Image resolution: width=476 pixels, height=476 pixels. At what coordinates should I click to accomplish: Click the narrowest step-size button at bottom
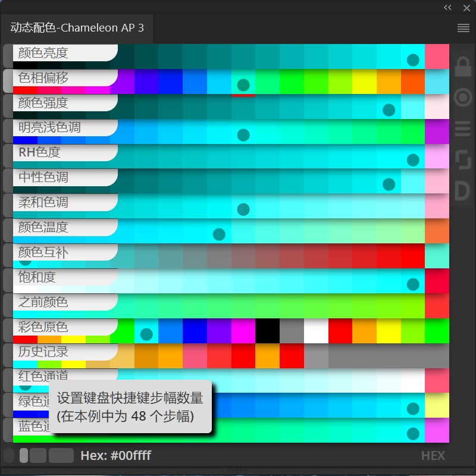(x=24, y=455)
